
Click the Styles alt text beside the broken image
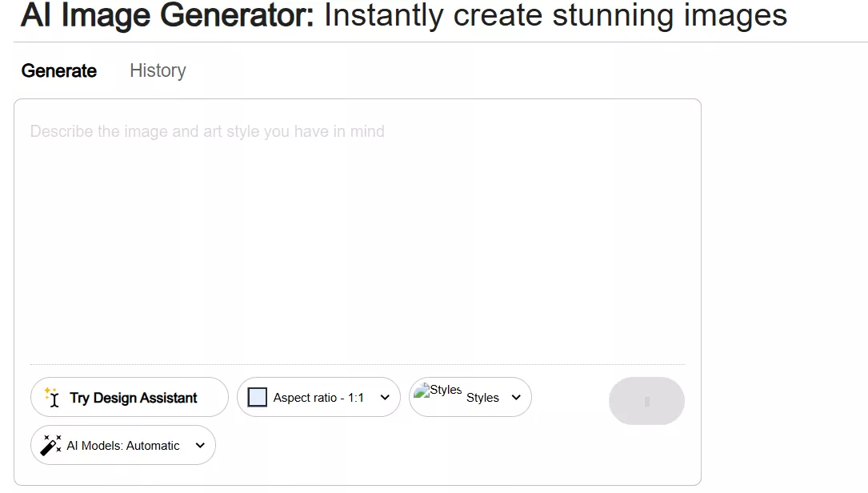[x=446, y=390]
